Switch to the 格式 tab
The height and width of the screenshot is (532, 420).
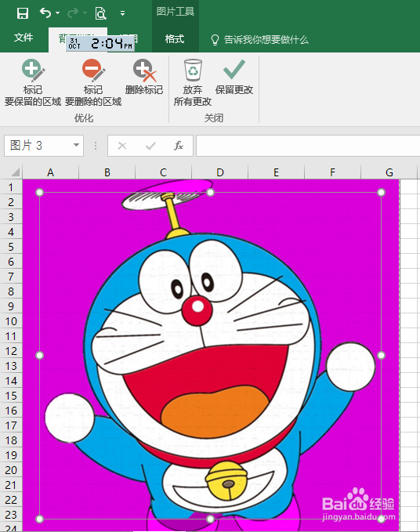coord(175,39)
